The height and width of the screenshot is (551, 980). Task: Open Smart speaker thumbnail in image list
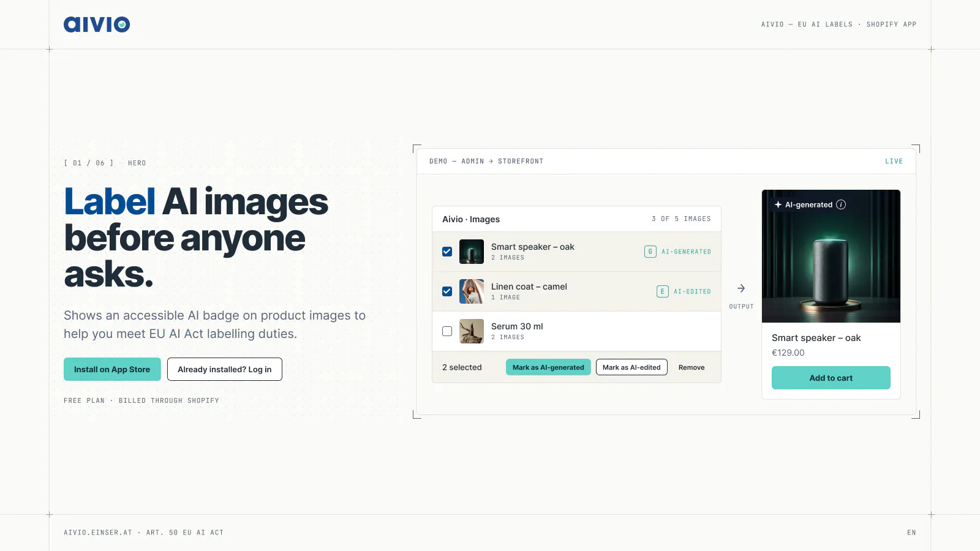(x=472, y=252)
